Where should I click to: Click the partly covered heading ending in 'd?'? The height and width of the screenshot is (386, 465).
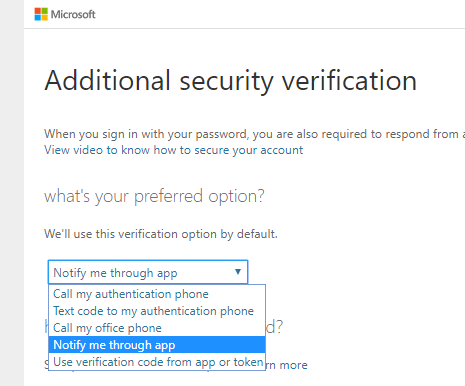tap(274, 327)
